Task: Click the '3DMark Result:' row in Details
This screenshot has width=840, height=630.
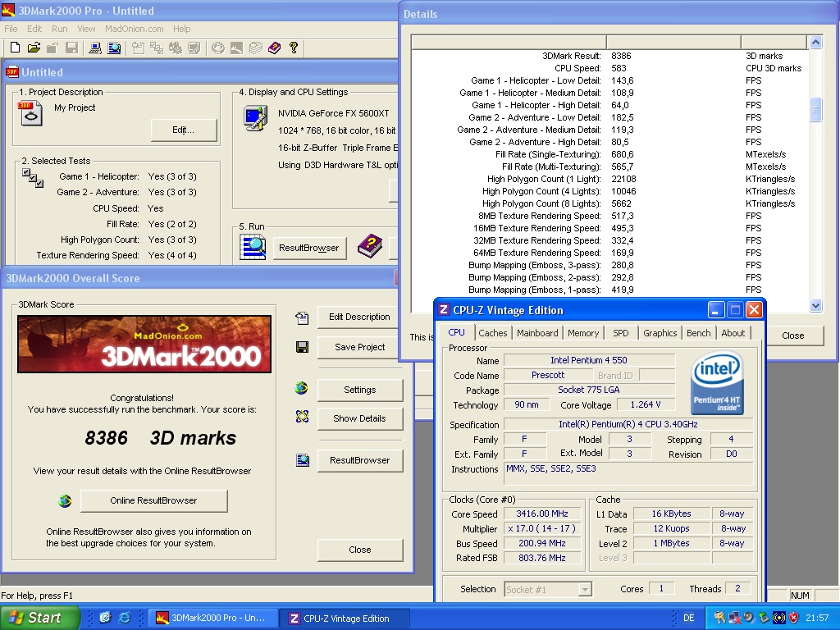Action: (610, 56)
